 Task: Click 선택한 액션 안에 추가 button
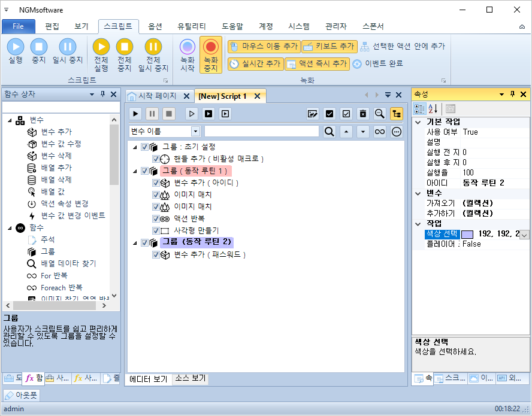point(403,47)
